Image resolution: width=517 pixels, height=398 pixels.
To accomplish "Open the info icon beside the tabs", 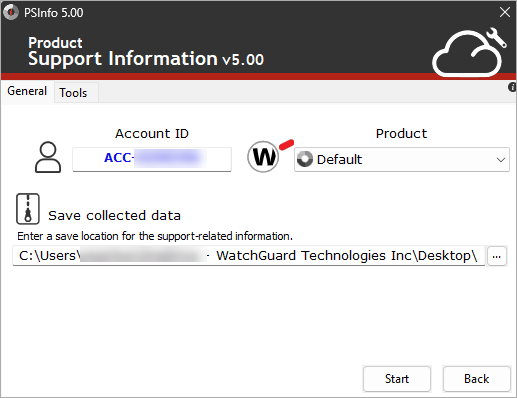I will (512, 87).
